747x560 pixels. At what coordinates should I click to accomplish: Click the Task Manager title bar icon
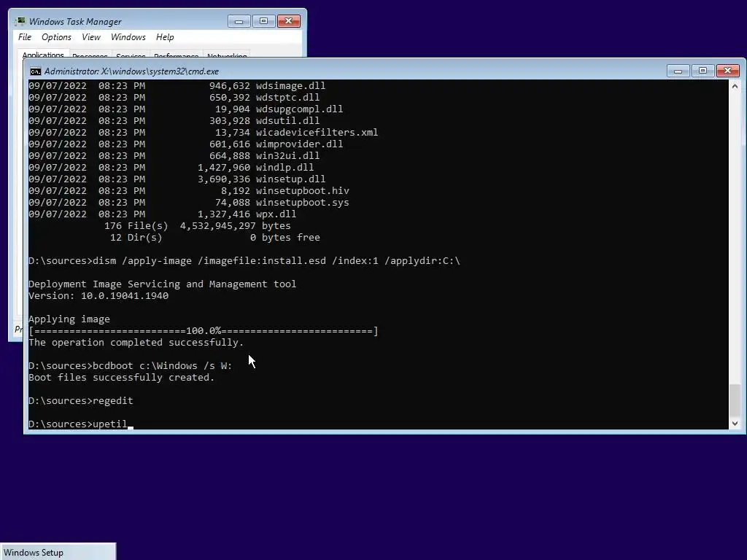20,21
